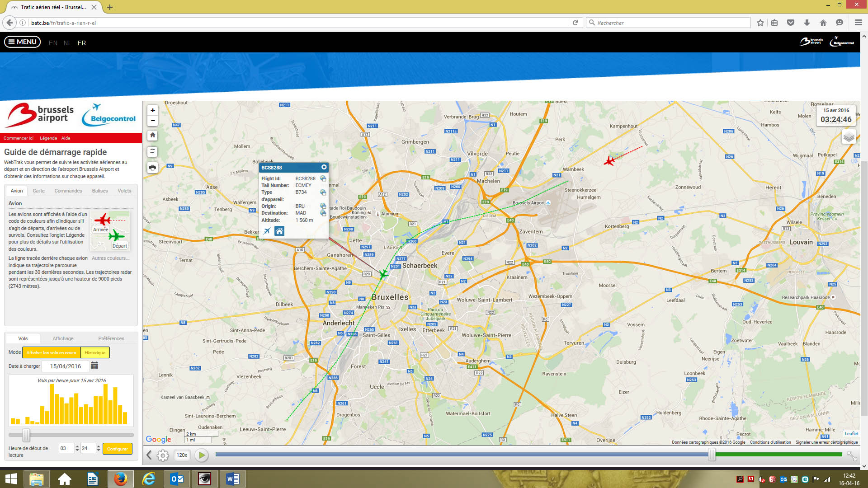Zoom out the map with minus button

click(x=153, y=121)
